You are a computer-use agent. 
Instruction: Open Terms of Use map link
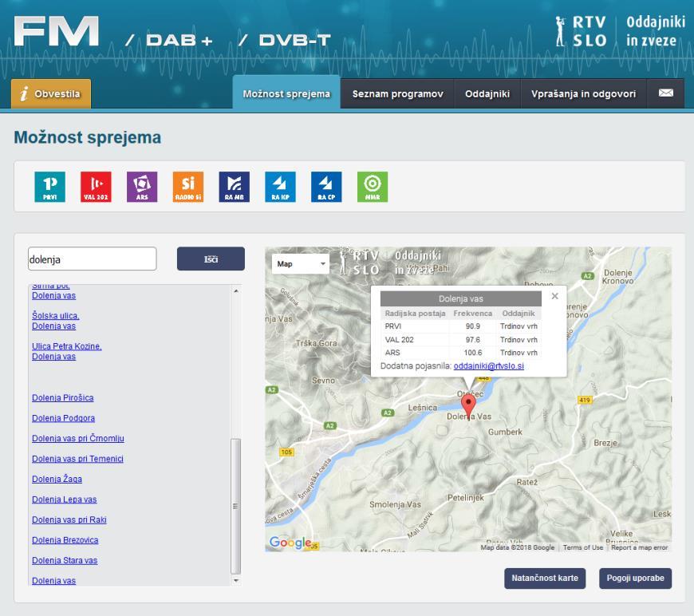point(583,547)
